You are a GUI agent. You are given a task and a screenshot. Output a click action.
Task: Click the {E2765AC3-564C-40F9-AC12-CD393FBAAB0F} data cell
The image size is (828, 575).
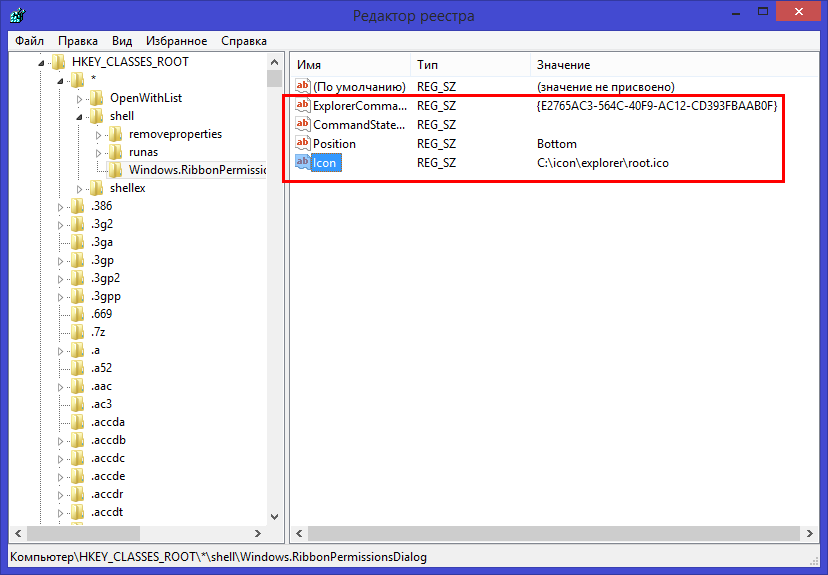coord(657,106)
